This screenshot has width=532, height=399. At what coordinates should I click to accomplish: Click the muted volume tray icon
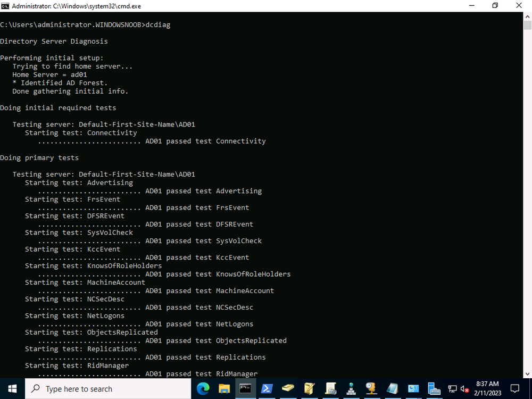pos(464,389)
